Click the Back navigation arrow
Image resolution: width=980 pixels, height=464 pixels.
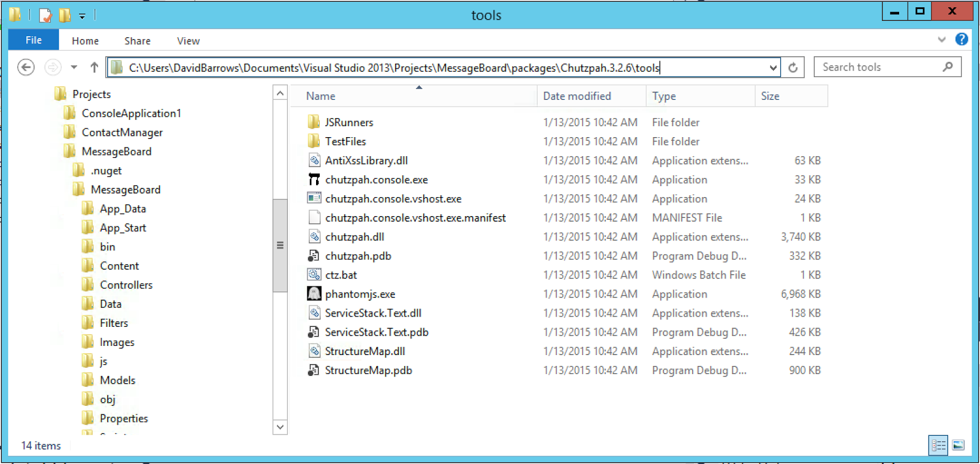click(26, 67)
